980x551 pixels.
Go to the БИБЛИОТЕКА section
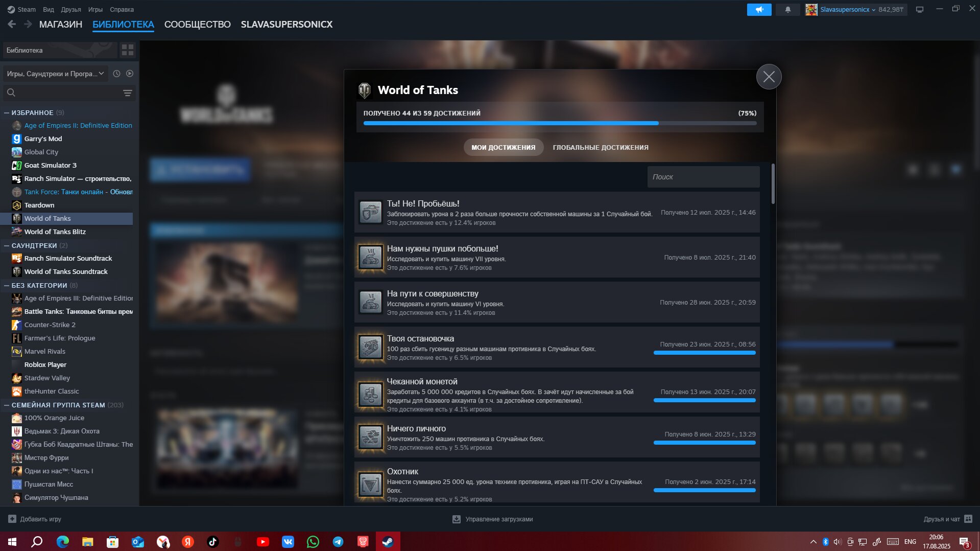click(123, 24)
